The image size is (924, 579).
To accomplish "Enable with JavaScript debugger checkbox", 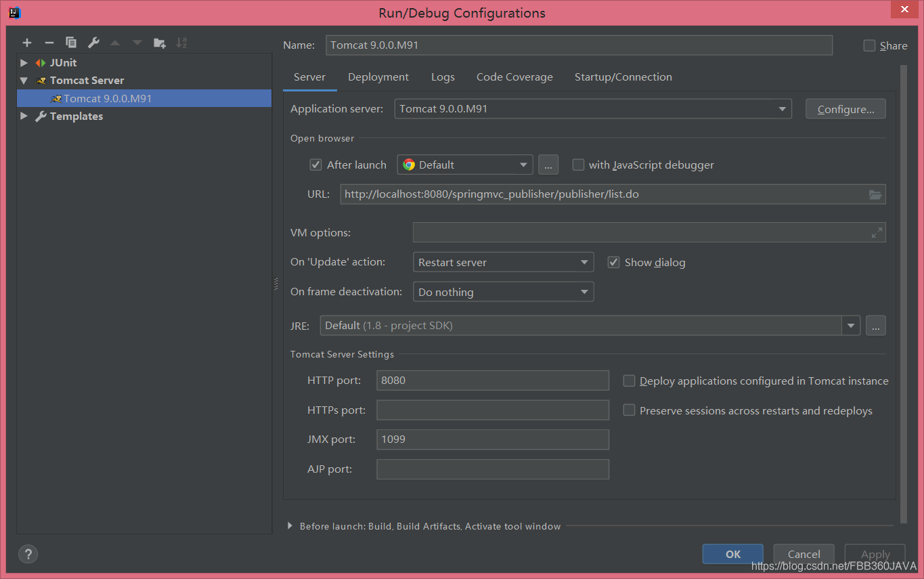I will 578,165.
